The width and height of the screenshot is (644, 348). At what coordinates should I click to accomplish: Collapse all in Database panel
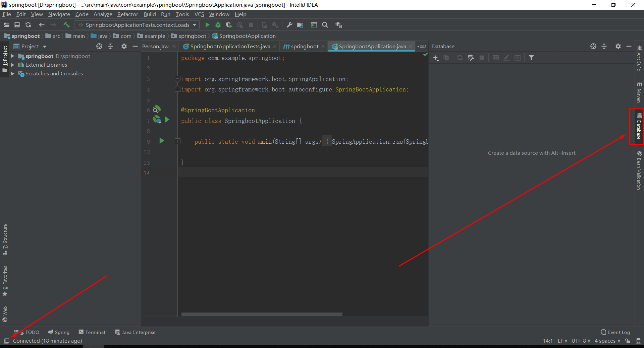click(x=604, y=46)
